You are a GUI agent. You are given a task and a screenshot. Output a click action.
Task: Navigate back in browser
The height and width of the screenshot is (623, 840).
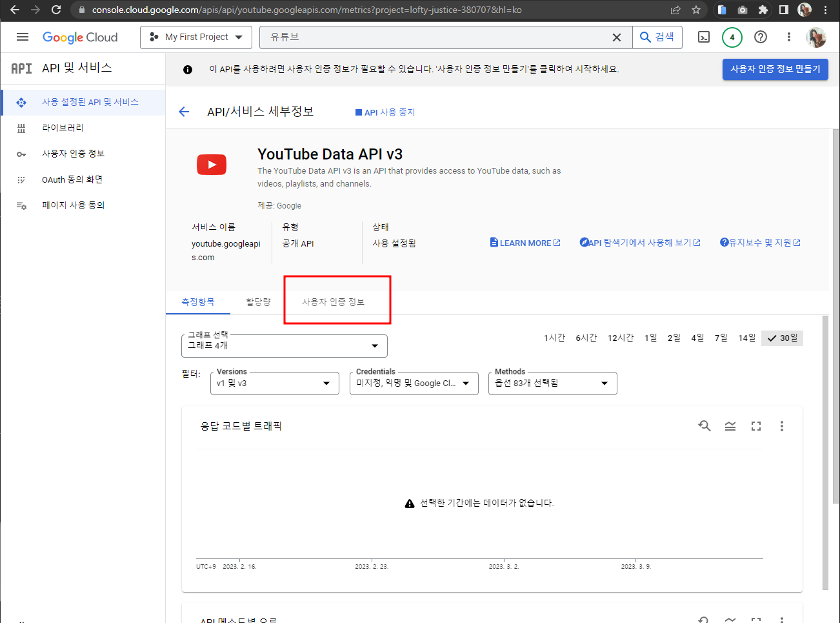coord(15,10)
